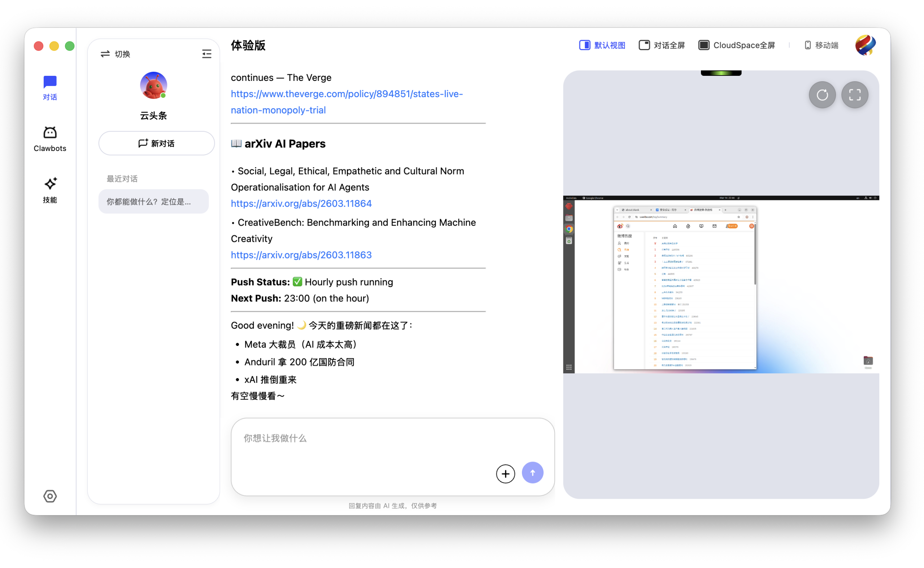Viewport: 924px width, 568px height.
Task: Open settings via the hexagon gear icon
Action: tap(50, 496)
